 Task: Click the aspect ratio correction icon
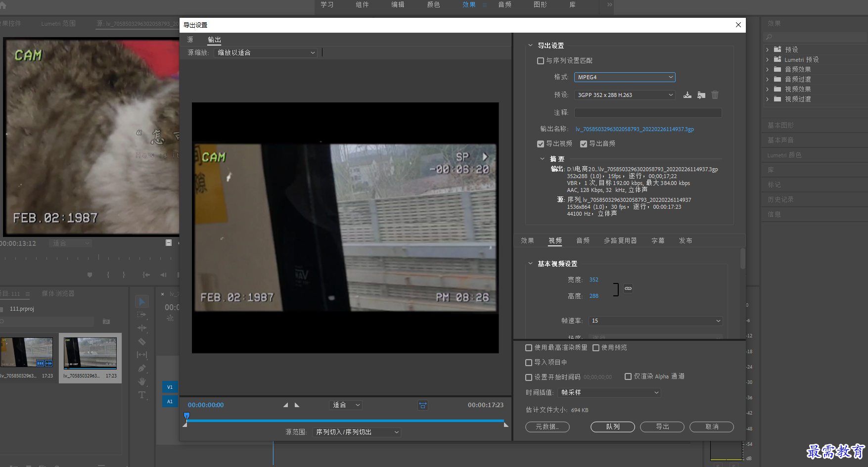tap(423, 405)
